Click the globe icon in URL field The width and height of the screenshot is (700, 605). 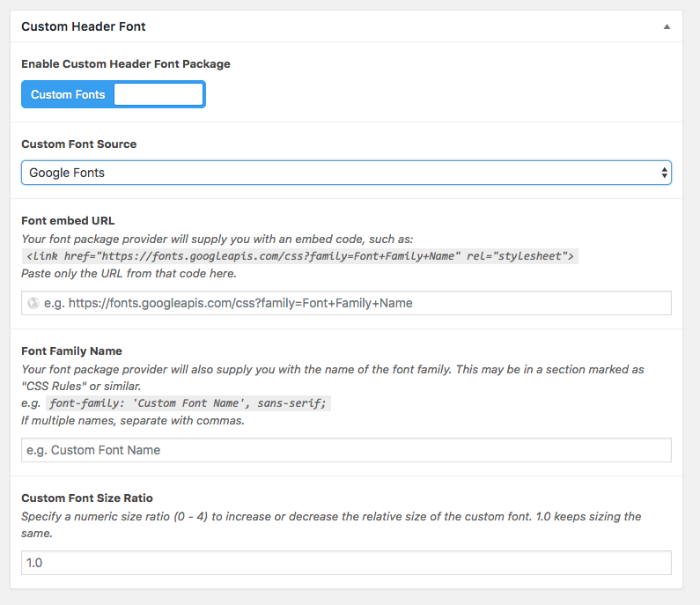(x=33, y=303)
